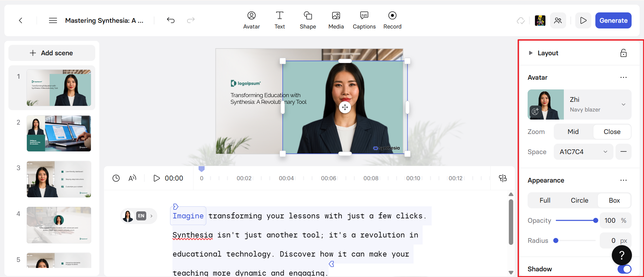Preview the video with play button
Image resolution: width=644 pixels, height=277 pixels.
pos(583,20)
